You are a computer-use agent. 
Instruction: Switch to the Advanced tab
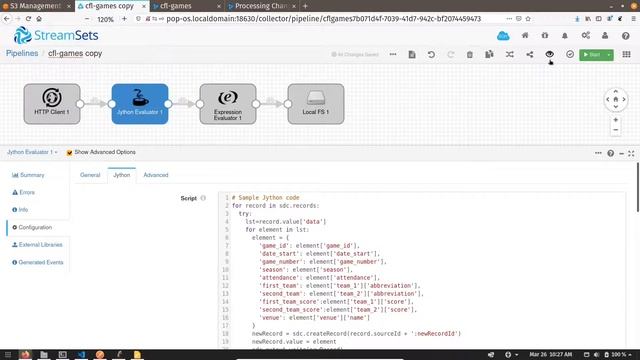[156, 175]
